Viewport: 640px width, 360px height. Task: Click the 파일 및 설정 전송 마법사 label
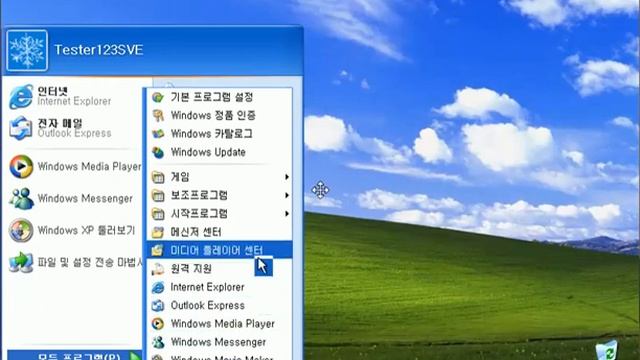[89, 262]
